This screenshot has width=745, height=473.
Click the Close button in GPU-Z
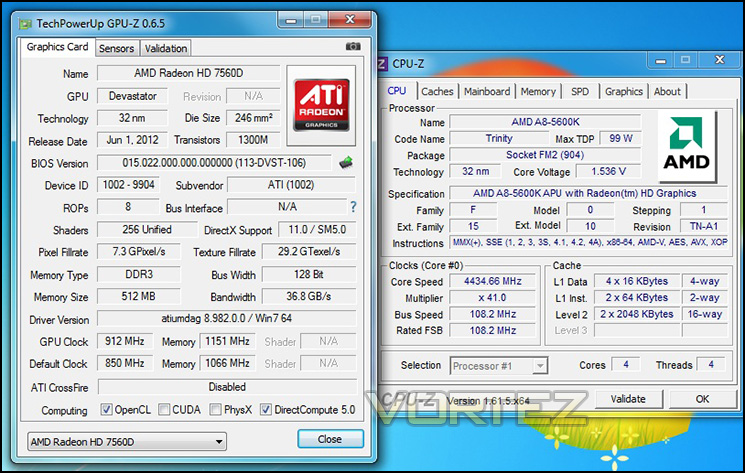click(x=330, y=439)
